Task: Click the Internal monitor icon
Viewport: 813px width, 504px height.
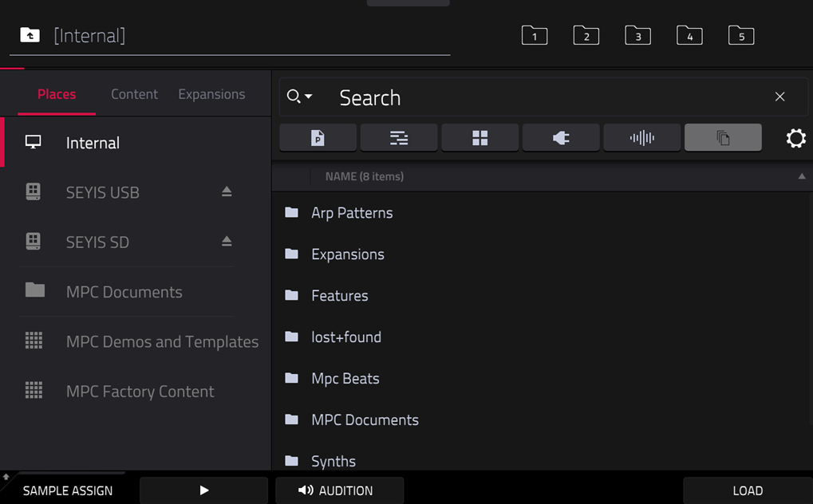Action: [x=34, y=142]
